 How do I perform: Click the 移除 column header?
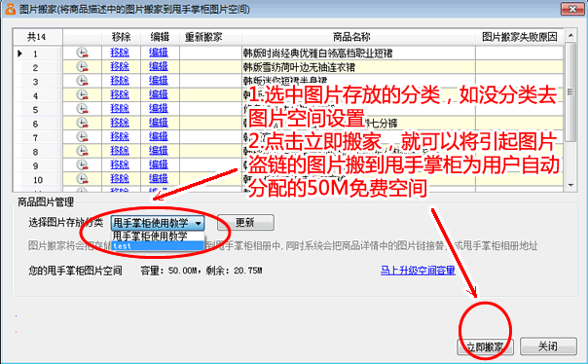121,37
